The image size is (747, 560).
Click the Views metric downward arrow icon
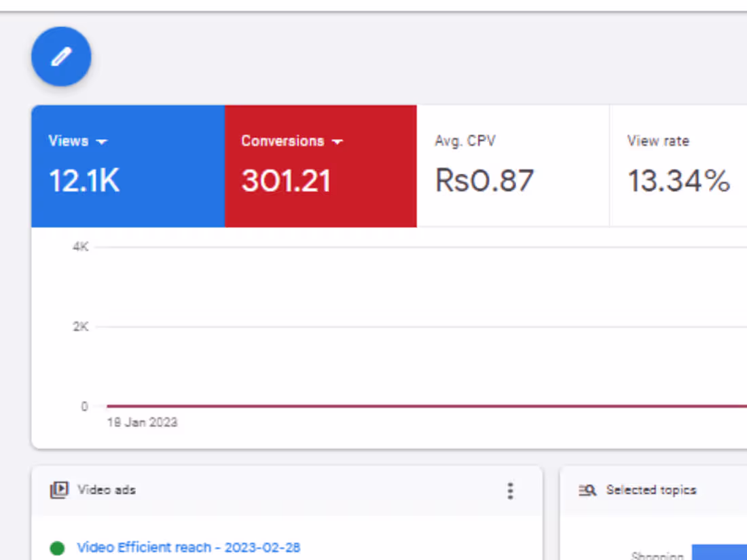click(x=103, y=141)
